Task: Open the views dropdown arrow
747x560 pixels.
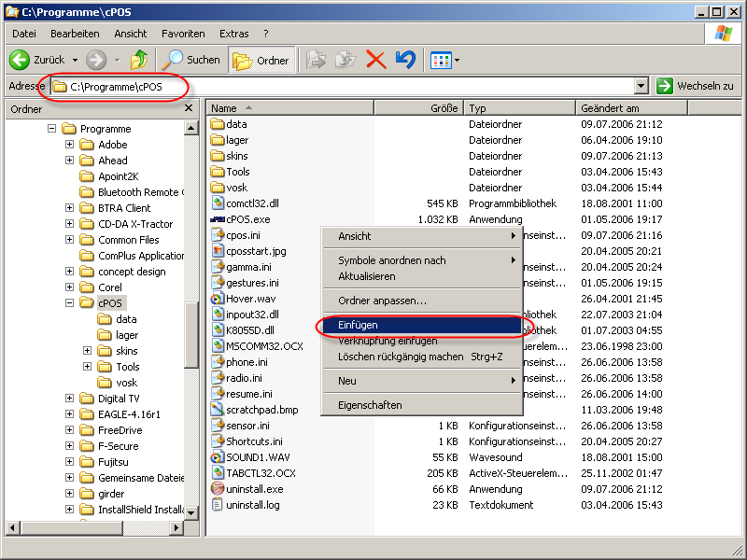Action: point(458,60)
